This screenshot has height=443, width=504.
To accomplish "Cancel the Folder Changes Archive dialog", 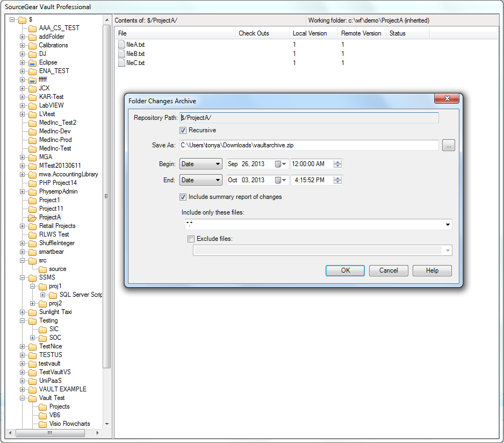I will tap(388, 270).
